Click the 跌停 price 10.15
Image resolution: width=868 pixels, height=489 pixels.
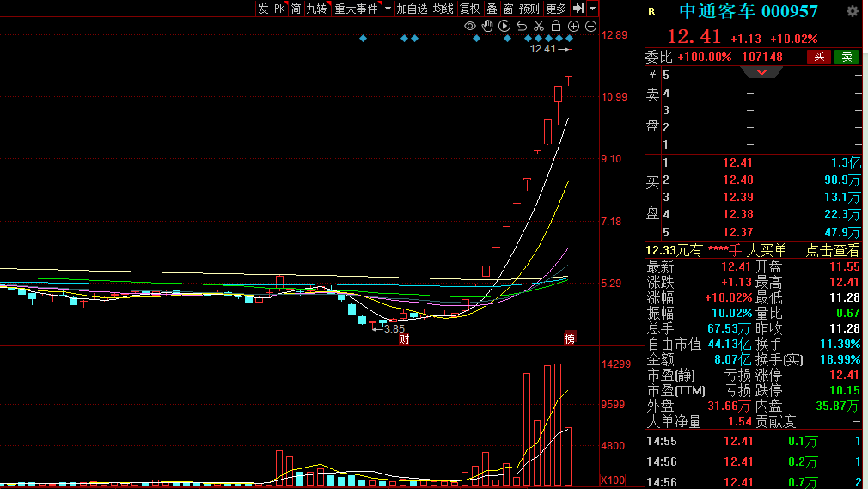point(845,390)
